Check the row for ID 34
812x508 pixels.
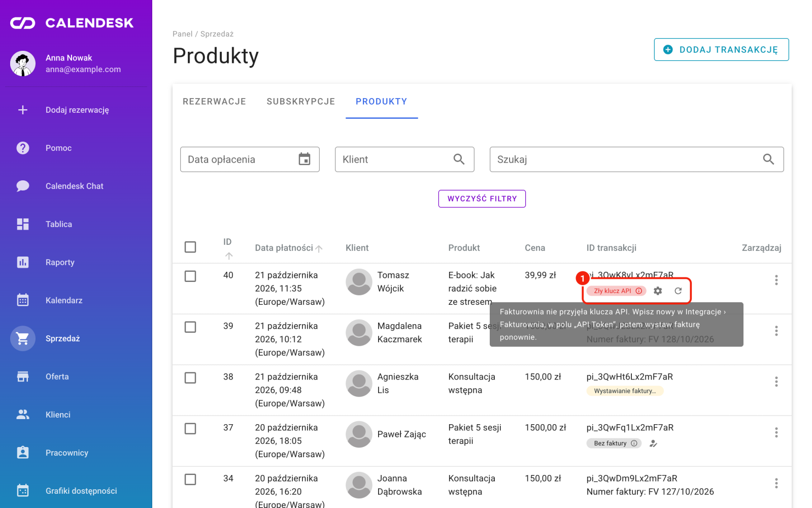pos(190,480)
